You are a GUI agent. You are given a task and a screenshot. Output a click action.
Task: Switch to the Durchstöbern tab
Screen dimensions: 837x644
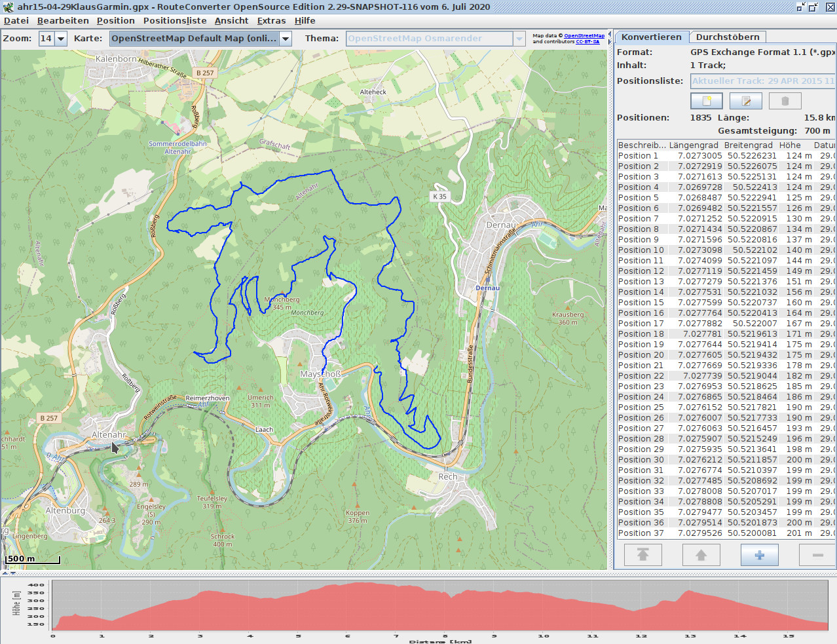(728, 37)
